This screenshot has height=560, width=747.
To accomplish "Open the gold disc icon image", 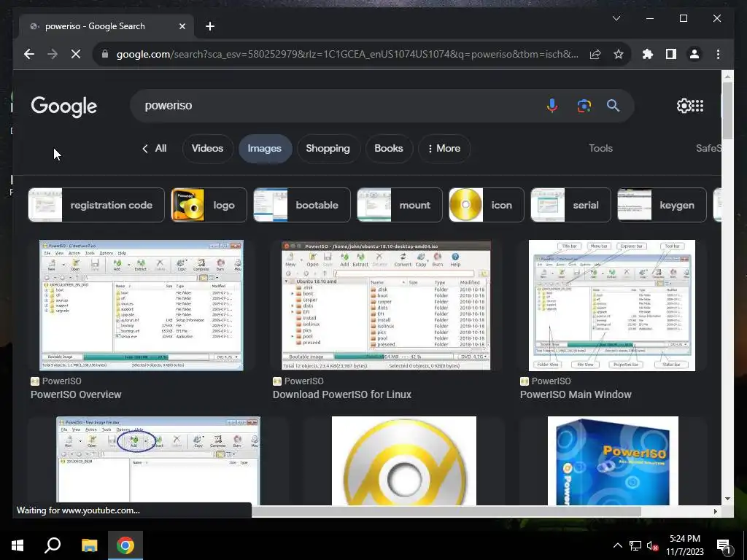I will [x=404, y=461].
